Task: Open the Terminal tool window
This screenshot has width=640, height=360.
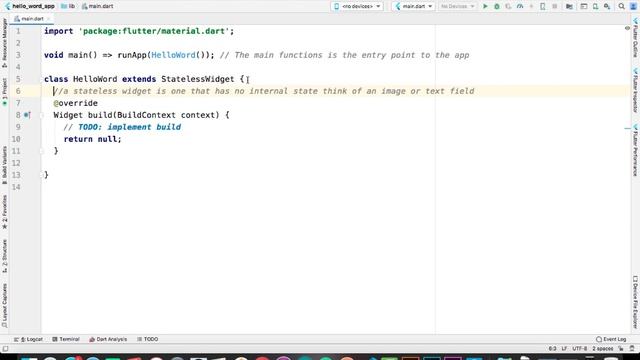Action: [x=66, y=339]
